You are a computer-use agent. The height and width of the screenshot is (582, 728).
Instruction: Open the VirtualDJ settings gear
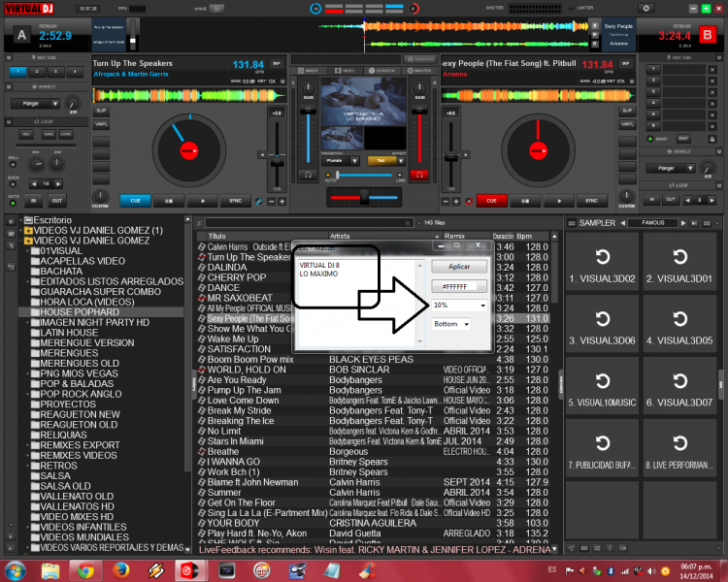point(645,9)
